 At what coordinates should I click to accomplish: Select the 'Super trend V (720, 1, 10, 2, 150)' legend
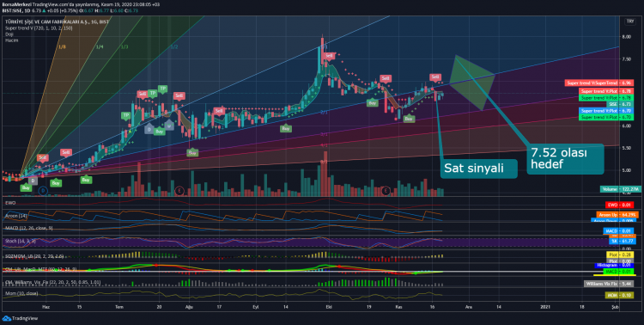[39, 28]
